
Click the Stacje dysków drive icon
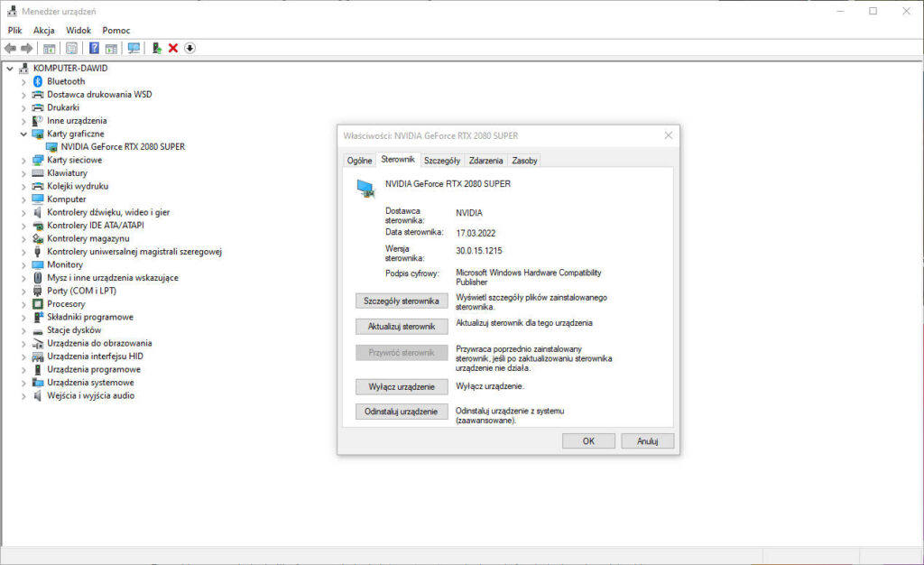(x=38, y=330)
